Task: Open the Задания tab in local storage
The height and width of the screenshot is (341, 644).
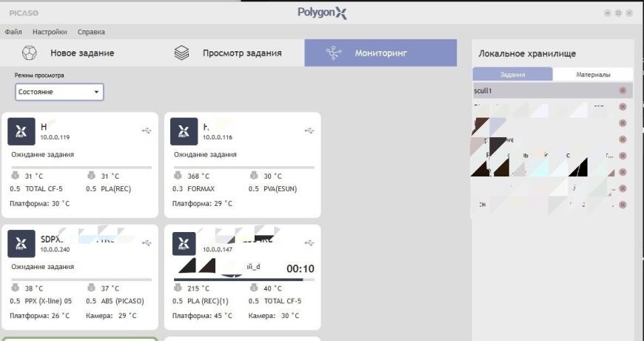Action: (512, 74)
